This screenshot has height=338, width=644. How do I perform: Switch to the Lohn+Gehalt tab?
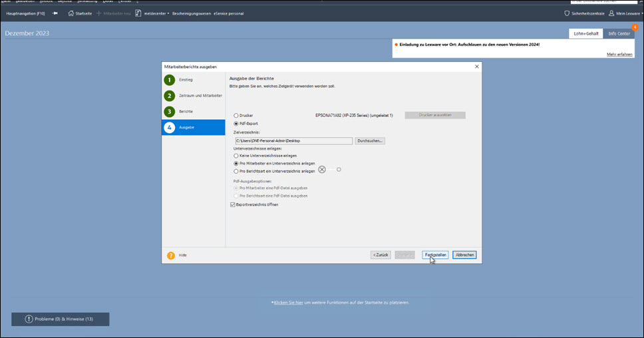pyautogui.click(x=585, y=33)
